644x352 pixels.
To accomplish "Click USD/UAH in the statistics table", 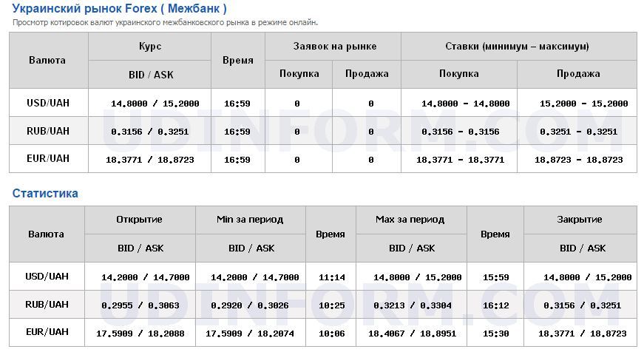I will pos(47,277).
